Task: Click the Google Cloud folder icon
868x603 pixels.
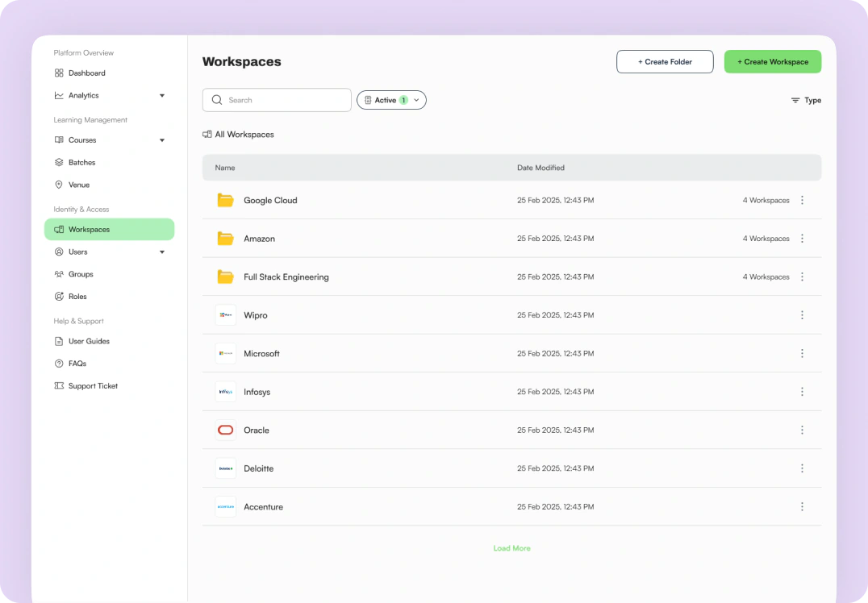Action: click(x=225, y=200)
